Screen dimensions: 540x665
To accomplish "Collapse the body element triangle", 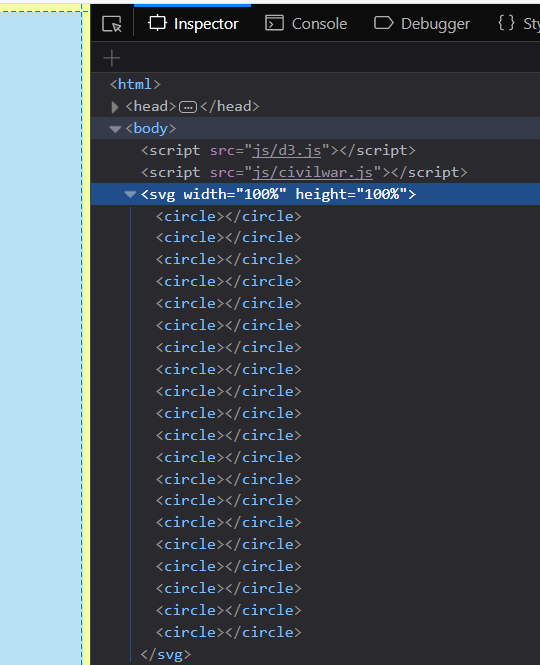I will [x=115, y=129].
